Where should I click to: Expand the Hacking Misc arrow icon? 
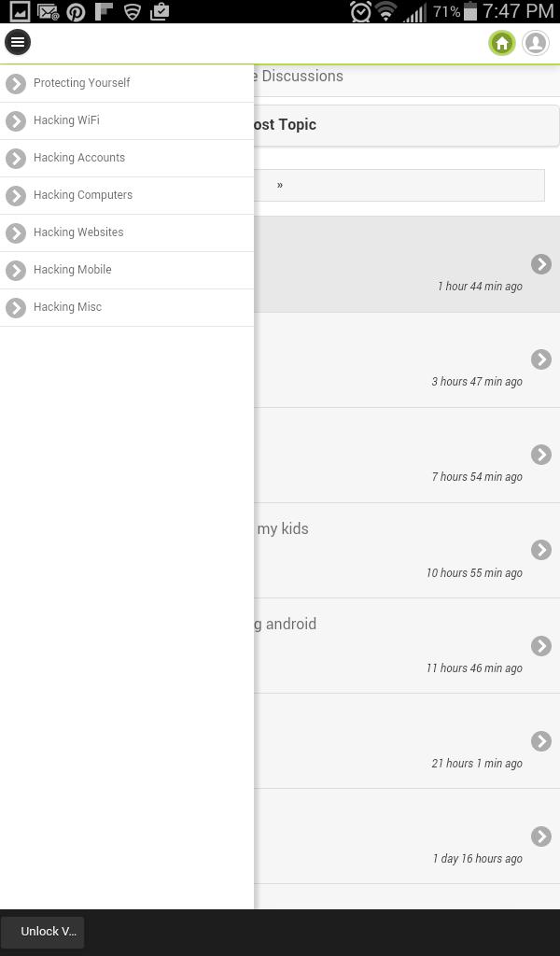[x=16, y=307]
